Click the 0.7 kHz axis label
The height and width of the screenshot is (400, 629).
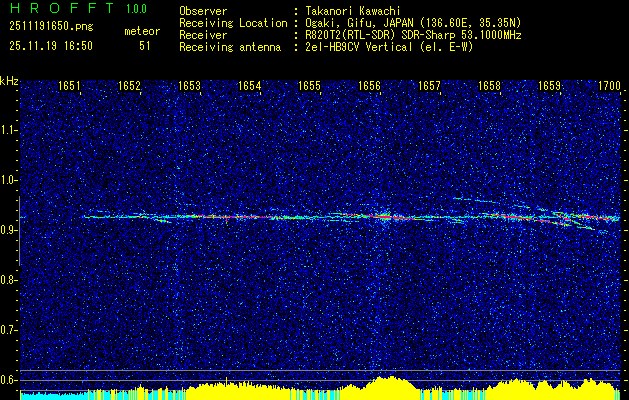click(9, 329)
